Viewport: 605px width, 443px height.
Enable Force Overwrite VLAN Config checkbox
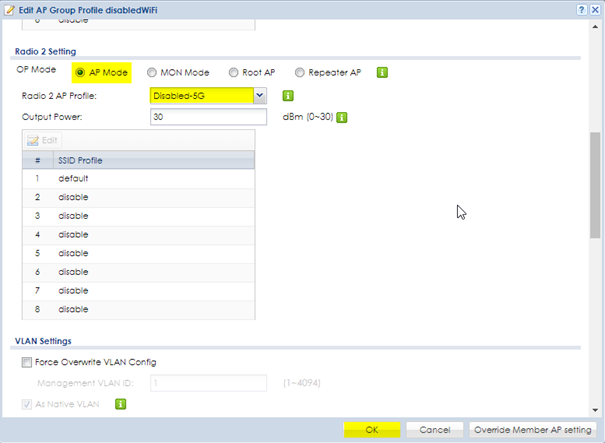26,362
